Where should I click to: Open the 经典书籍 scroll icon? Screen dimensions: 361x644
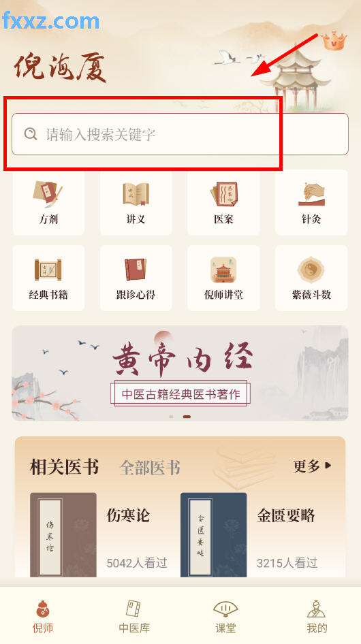(48, 270)
